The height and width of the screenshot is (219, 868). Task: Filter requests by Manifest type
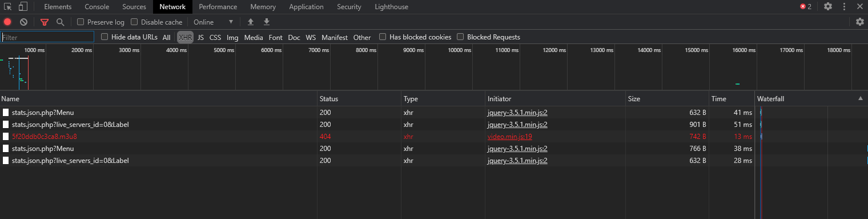[335, 37]
